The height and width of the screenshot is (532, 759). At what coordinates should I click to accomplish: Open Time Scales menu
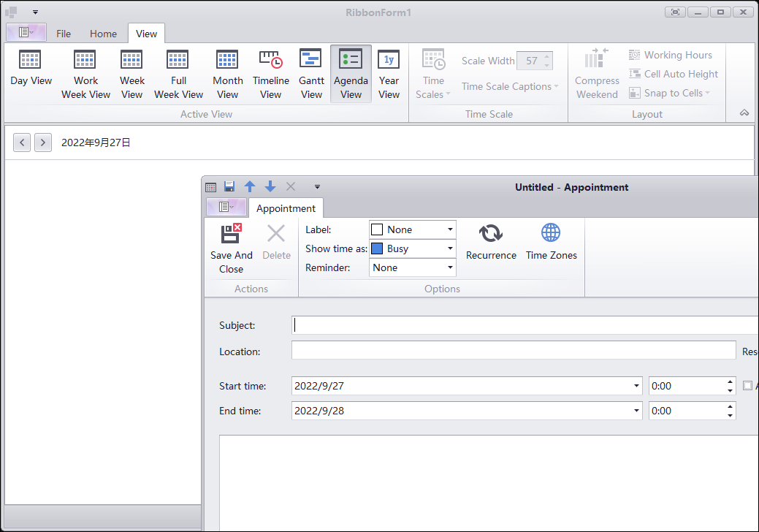pos(432,73)
